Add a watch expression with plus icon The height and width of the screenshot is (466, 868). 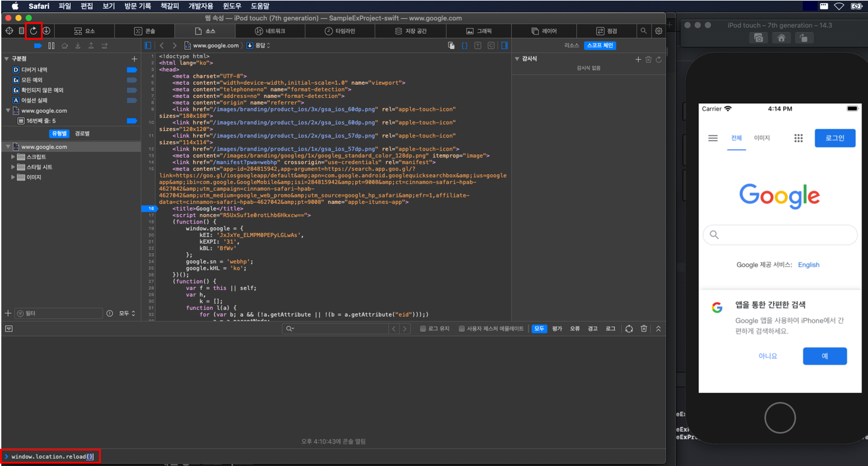point(639,59)
